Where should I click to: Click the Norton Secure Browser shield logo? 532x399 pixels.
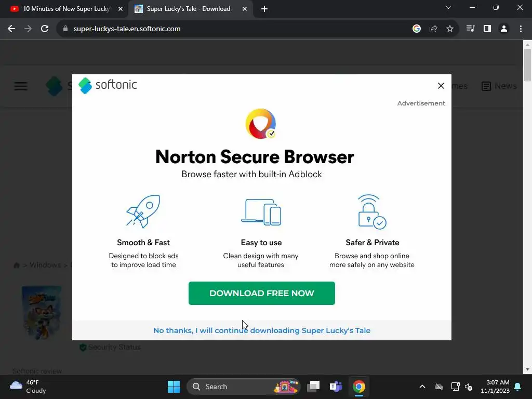tap(261, 124)
